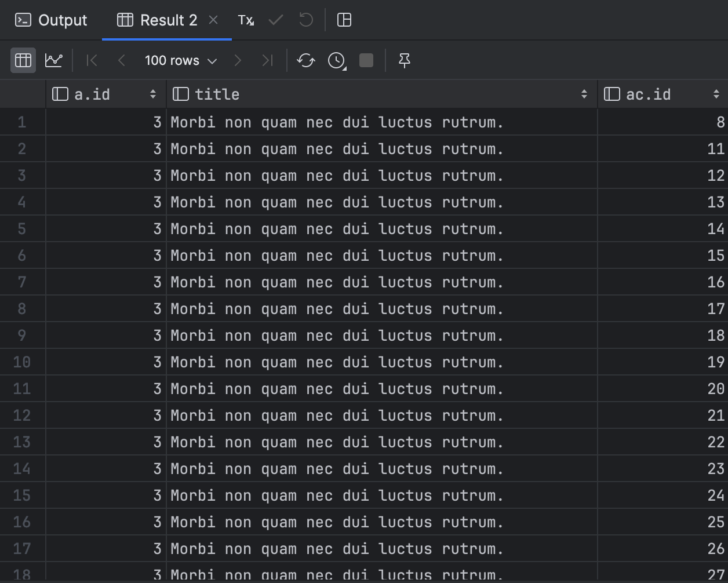The image size is (728, 583).
Task: Click the title cell in row 7
Action: click(382, 282)
